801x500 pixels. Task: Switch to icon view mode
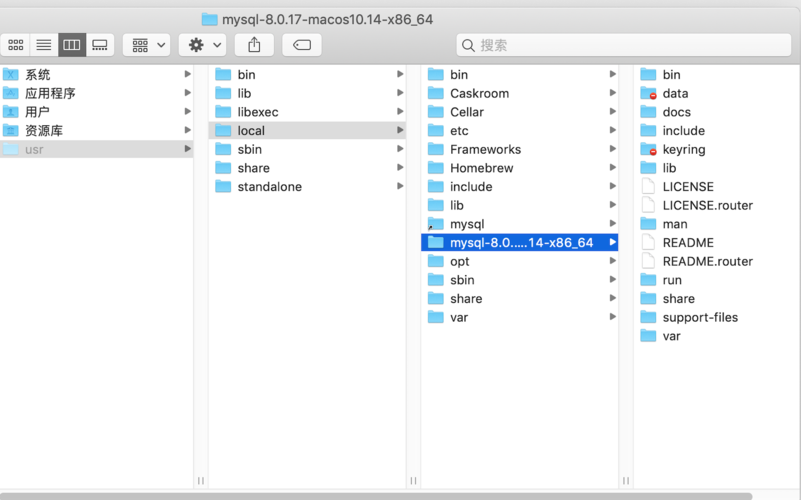click(x=16, y=45)
